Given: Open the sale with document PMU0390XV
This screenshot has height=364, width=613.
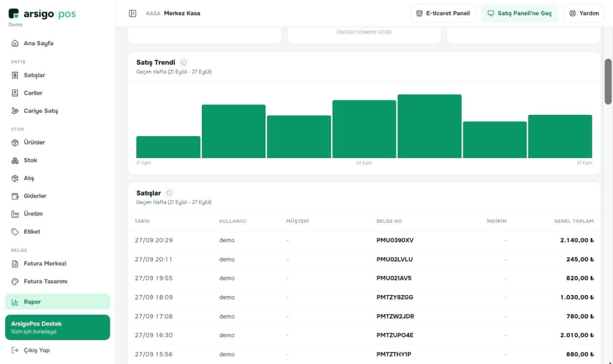Looking at the screenshot, I should tap(395, 240).
